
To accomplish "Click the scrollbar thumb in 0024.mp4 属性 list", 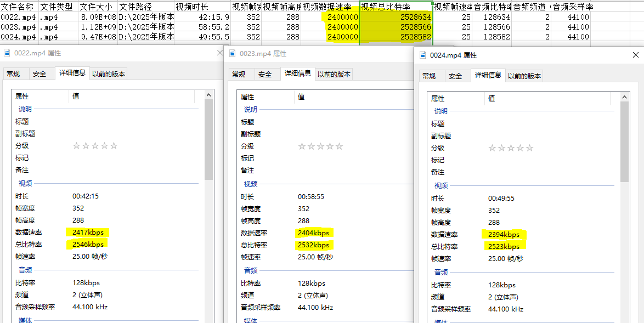I will (625, 141).
